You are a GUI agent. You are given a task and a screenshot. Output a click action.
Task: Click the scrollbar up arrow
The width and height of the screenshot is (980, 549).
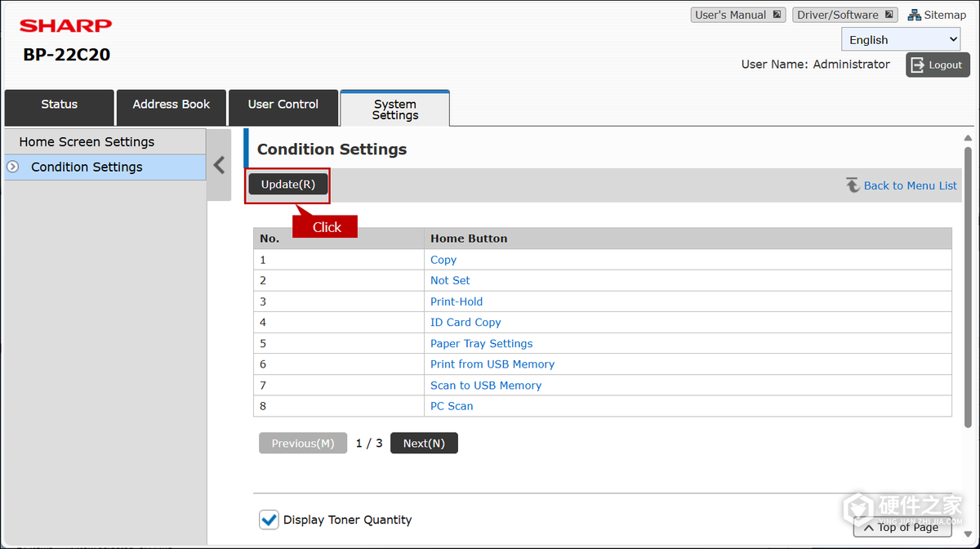coord(969,139)
